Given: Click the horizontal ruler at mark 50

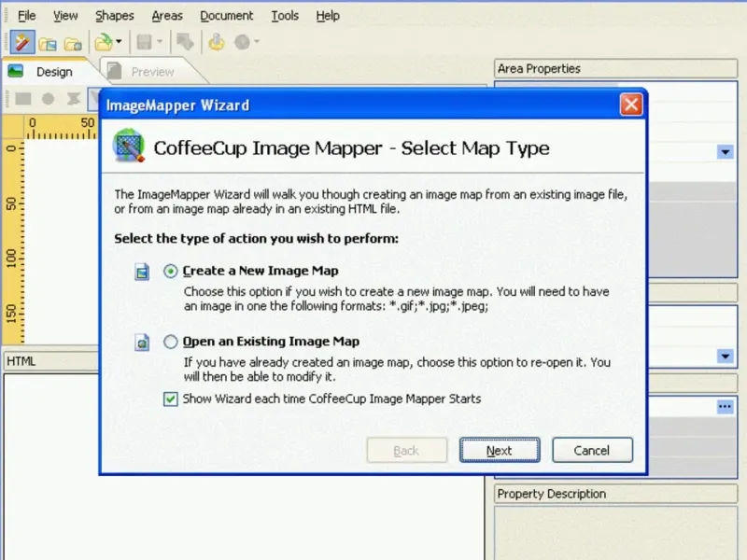Looking at the screenshot, I should point(88,123).
